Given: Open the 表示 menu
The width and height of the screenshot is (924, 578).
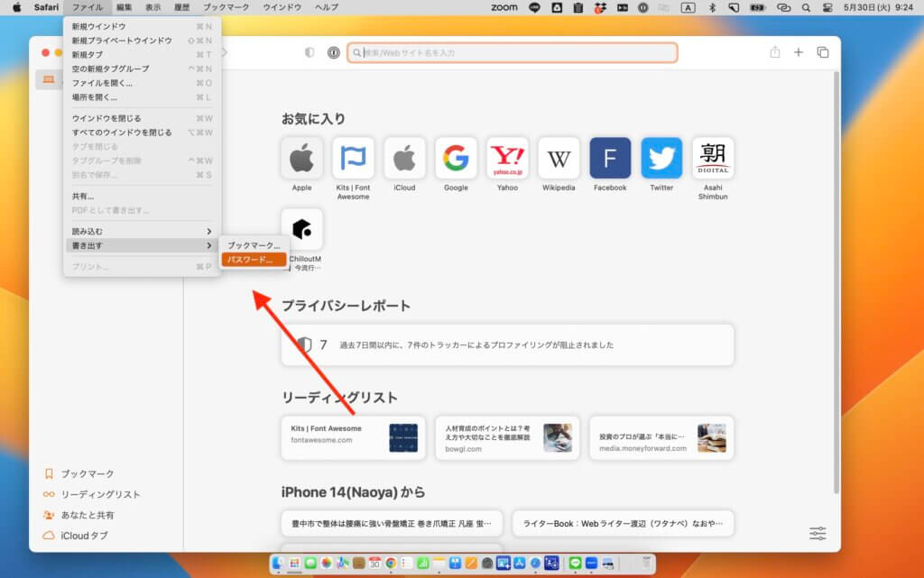Looking at the screenshot, I should [x=152, y=7].
